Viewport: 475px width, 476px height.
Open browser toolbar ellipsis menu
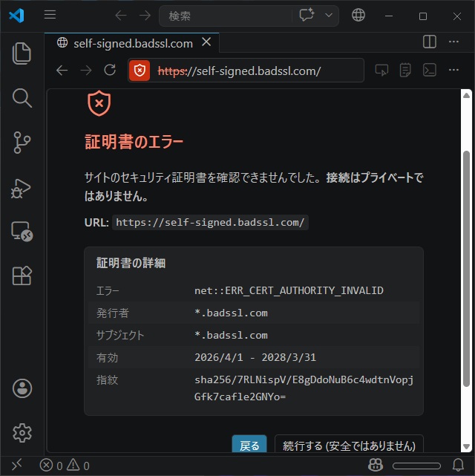tap(453, 71)
